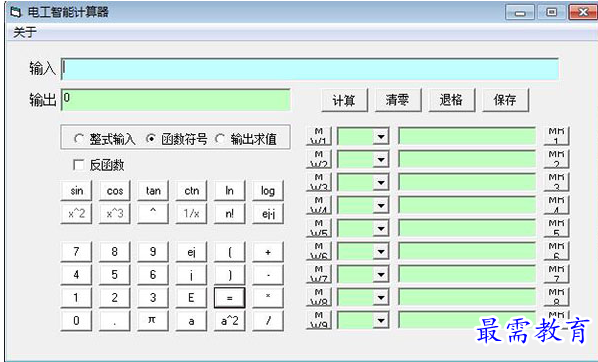Image resolution: width=598 pixels, height=362 pixels.
Task: Click the ln button
Action: click(230, 191)
